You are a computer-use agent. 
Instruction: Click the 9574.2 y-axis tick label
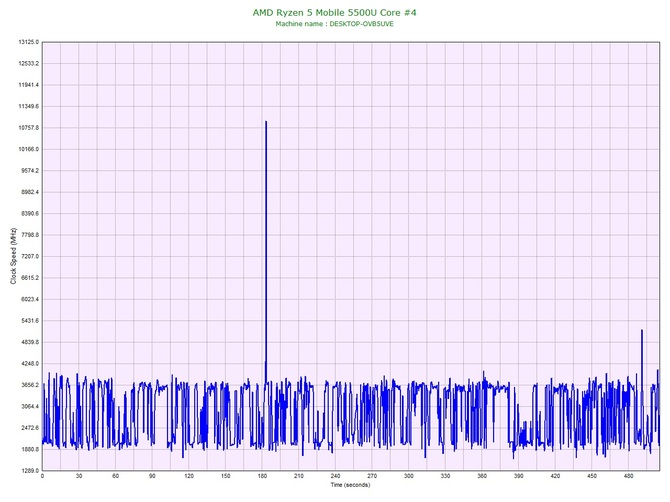click(x=29, y=170)
